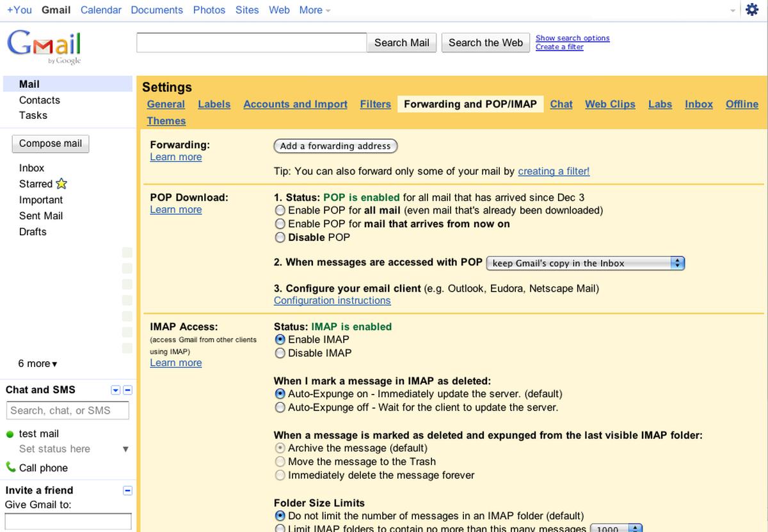
Task: Select the Disable IMAP option
Action: [x=280, y=353]
